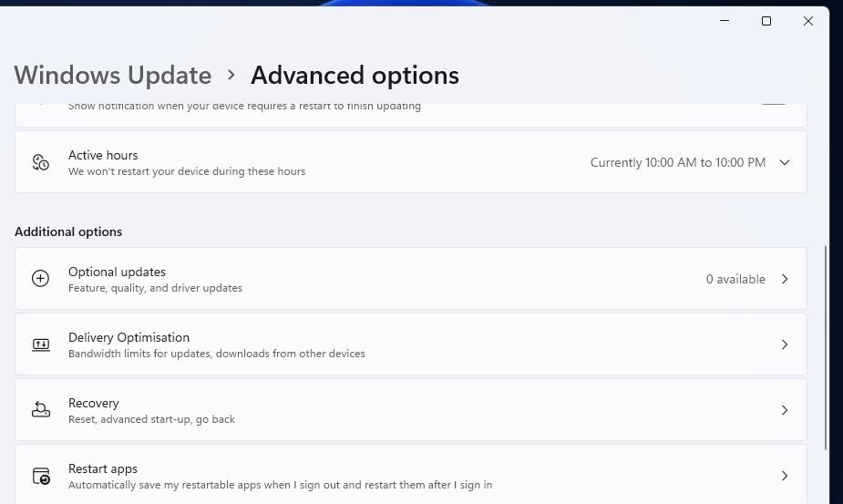Expand the Active hours dropdown chevron

tap(785, 162)
